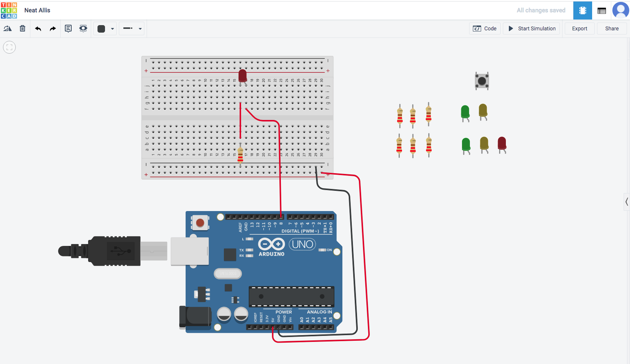Switch to circuit view icon
The width and height of the screenshot is (630, 364).
(x=583, y=10)
